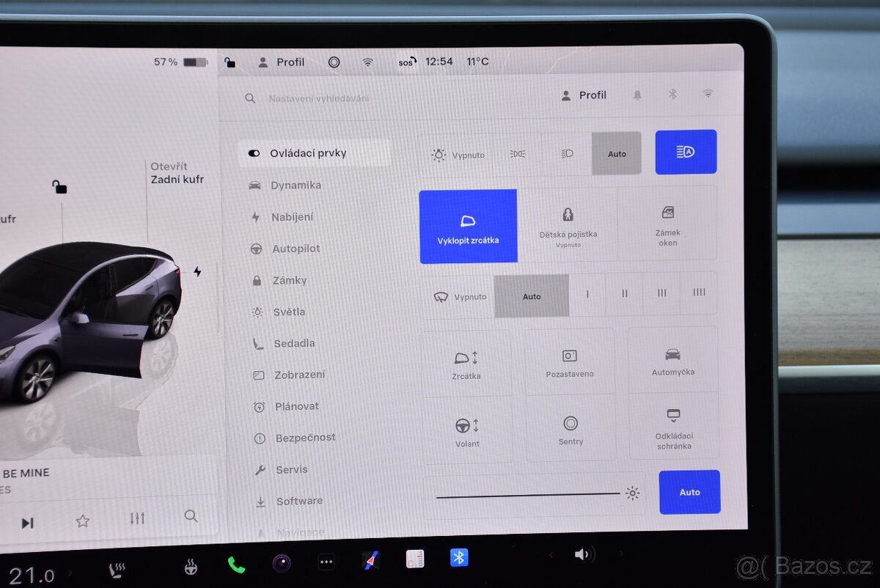This screenshot has width=880, height=588.
Task: Select wiper Auto mode
Action: pyautogui.click(x=531, y=295)
